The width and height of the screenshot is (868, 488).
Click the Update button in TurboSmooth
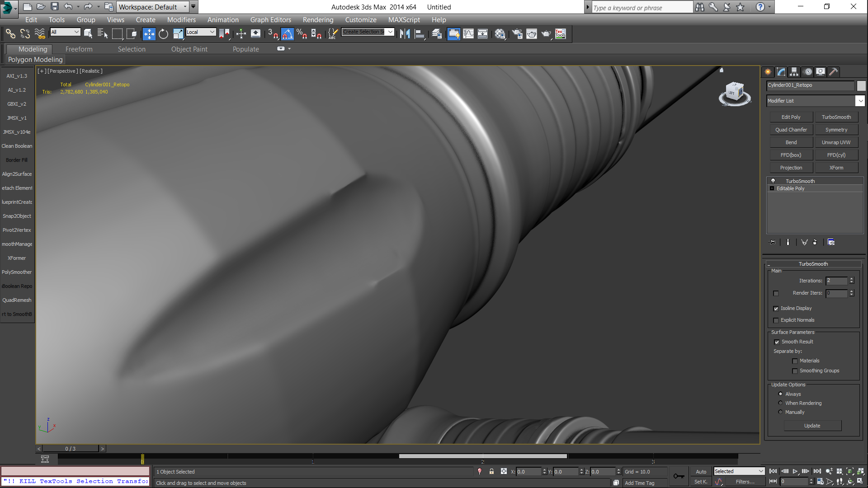pos(812,426)
